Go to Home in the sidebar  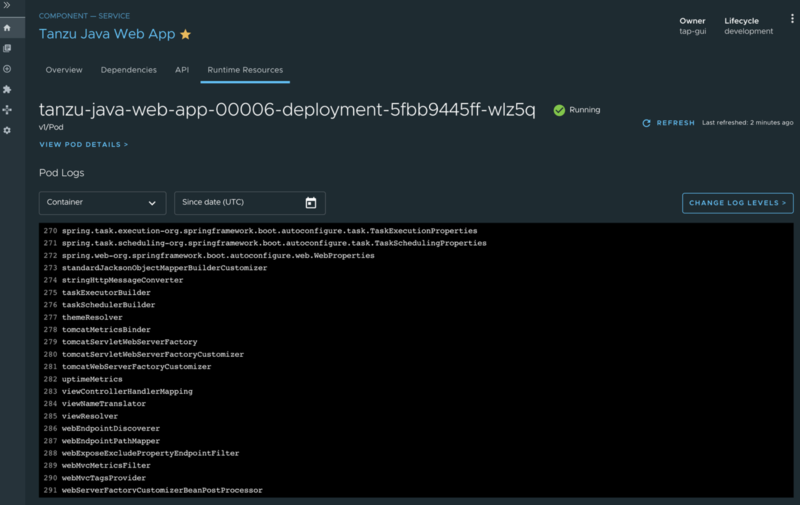pyautogui.click(x=8, y=28)
